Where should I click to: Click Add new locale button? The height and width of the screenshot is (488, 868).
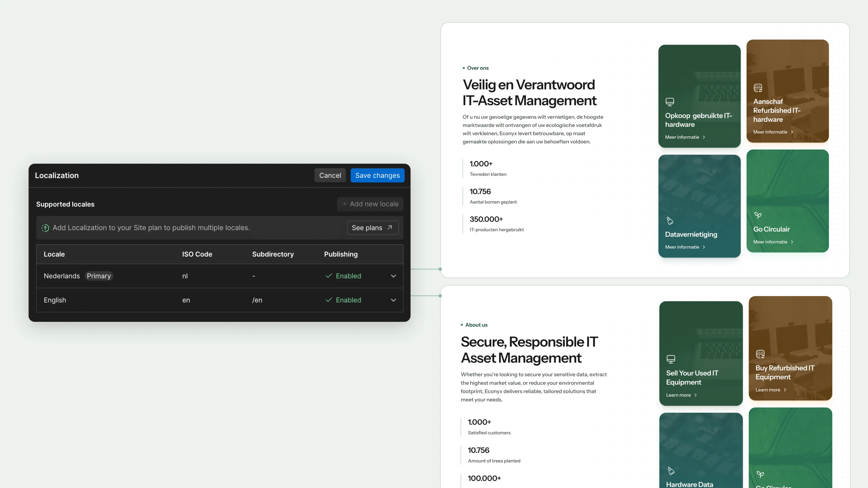point(370,204)
